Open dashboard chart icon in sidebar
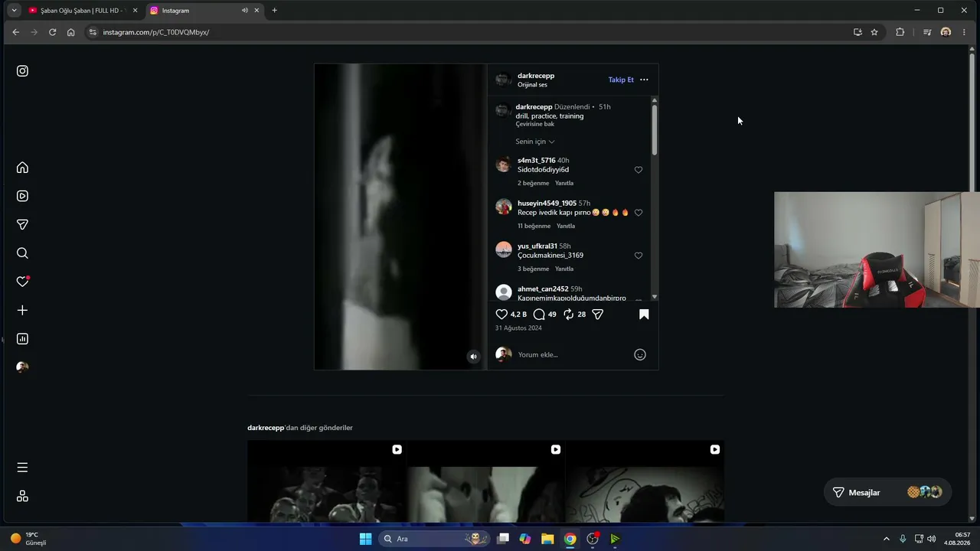 (22, 338)
